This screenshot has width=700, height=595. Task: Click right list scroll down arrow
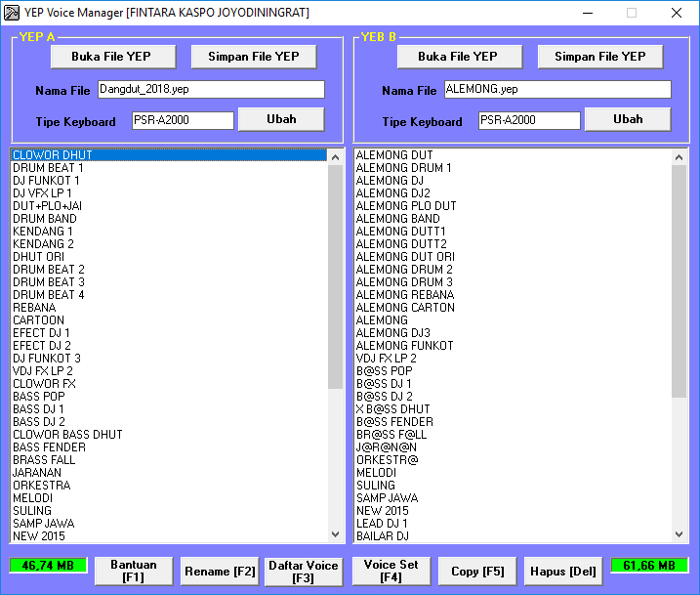click(679, 534)
